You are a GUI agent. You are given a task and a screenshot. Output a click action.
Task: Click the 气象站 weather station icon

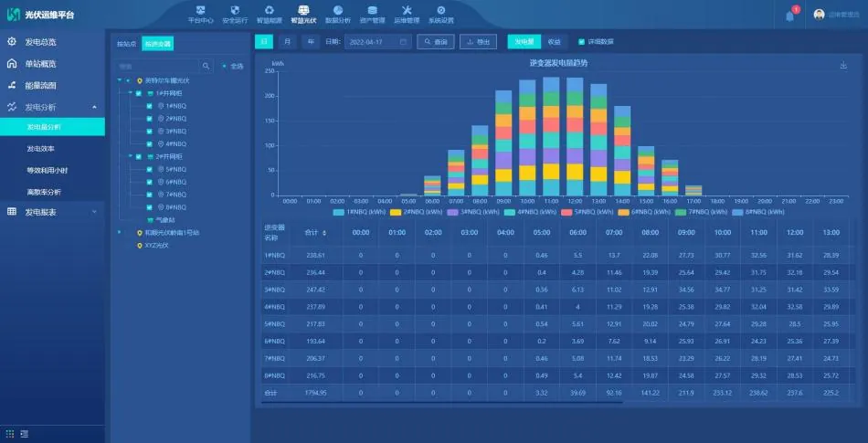(x=150, y=220)
